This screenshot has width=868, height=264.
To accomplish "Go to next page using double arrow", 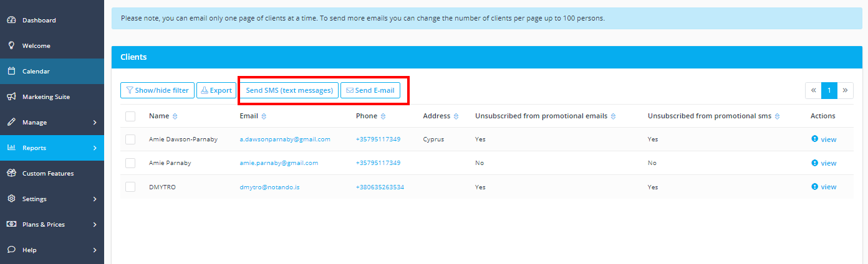I will [846, 90].
